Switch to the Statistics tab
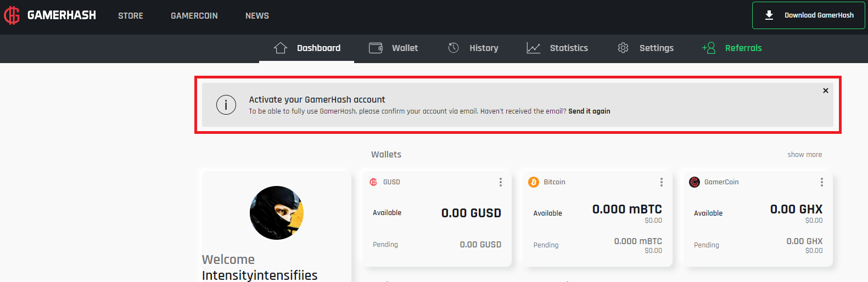The image size is (868, 282). point(569,48)
